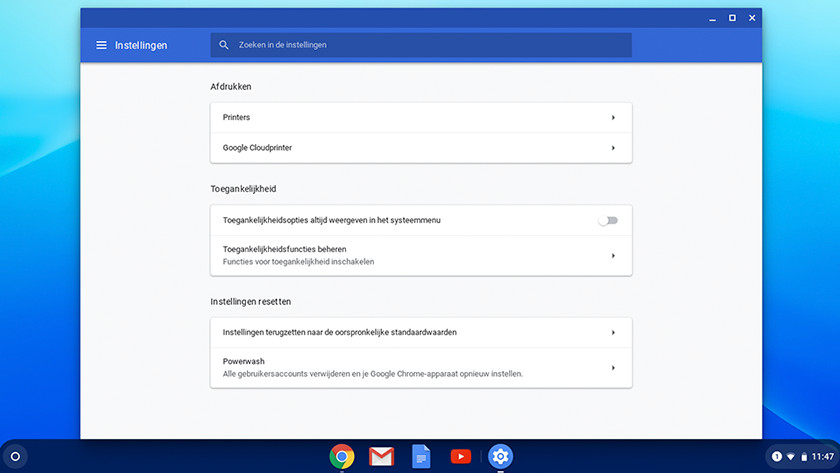Expand the Printers row arrow

pos(613,118)
